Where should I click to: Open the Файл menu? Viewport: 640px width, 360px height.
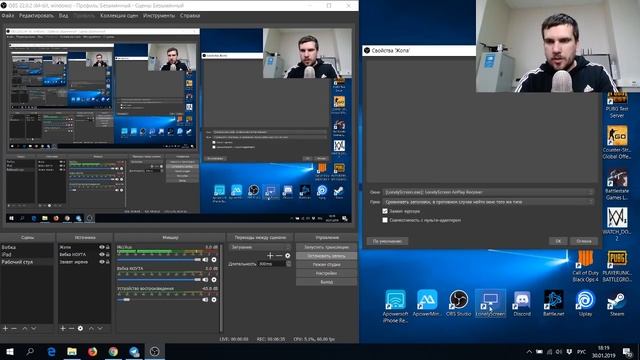(x=8, y=16)
